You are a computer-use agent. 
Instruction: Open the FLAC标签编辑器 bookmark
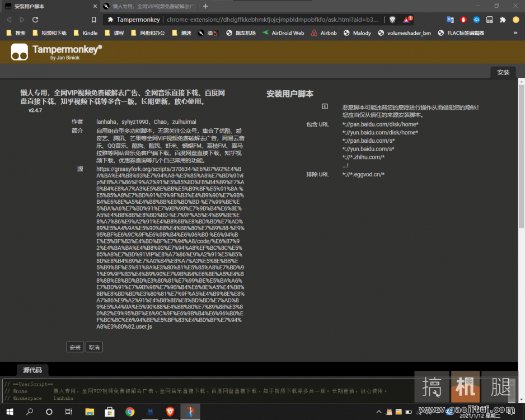(461, 33)
